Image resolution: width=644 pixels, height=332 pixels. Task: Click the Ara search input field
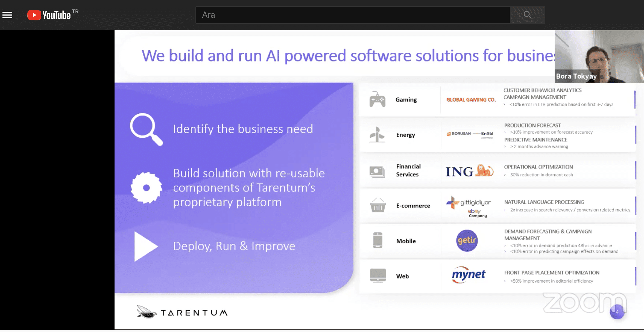point(353,15)
